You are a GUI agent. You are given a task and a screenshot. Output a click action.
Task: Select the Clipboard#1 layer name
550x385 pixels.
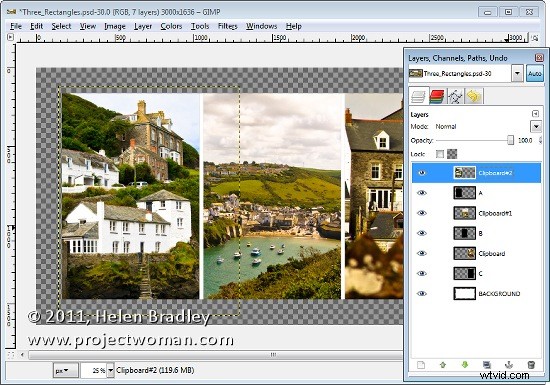(x=495, y=213)
